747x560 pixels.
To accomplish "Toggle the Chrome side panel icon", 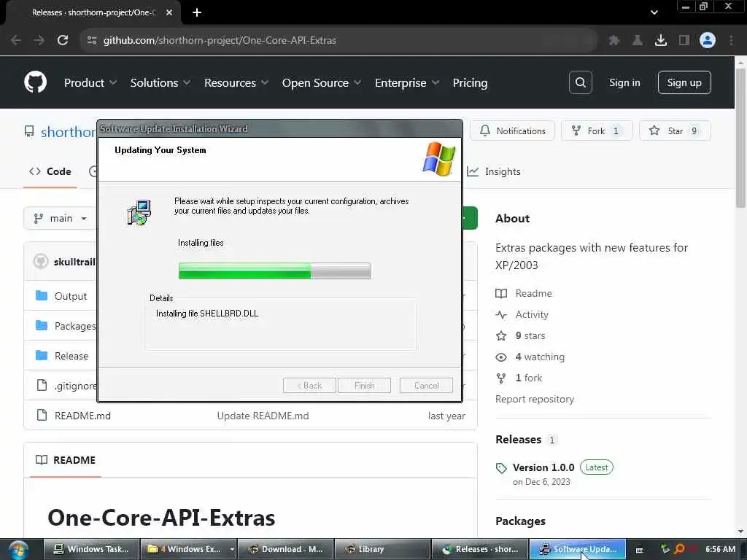I will click(684, 40).
